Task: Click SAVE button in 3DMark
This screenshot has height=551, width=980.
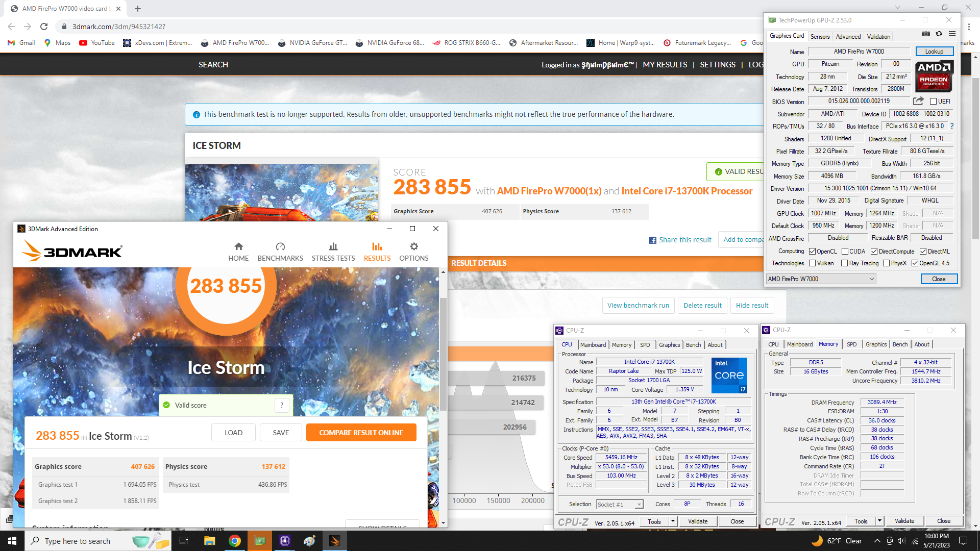Action: 281,433
